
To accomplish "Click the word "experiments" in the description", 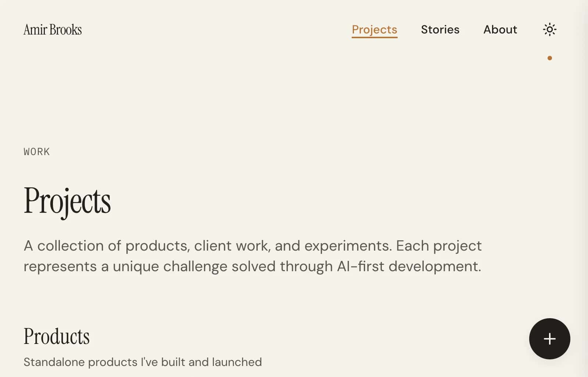I will (x=347, y=245).
